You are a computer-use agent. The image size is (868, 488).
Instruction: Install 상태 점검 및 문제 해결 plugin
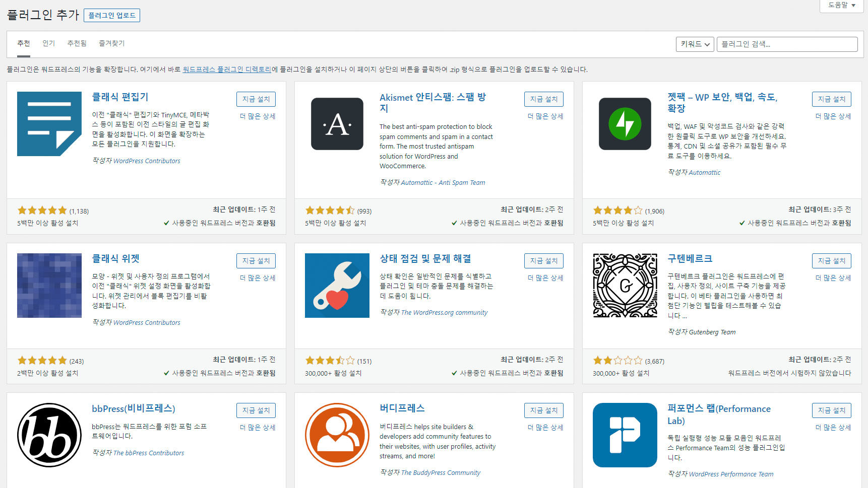pos(544,261)
